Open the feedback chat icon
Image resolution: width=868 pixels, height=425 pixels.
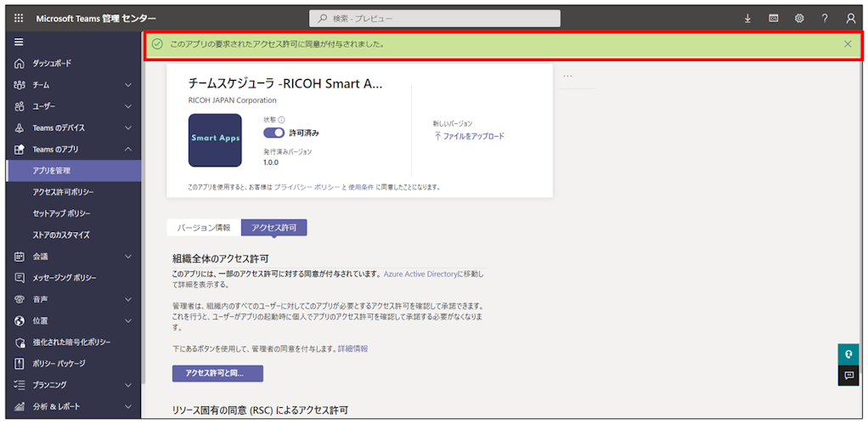click(848, 376)
